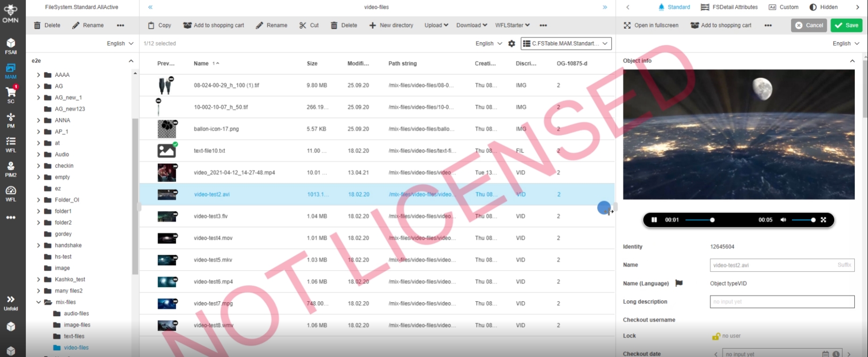Adjust the video progress slider
This screenshot has height=357, width=868.
tap(699, 220)
